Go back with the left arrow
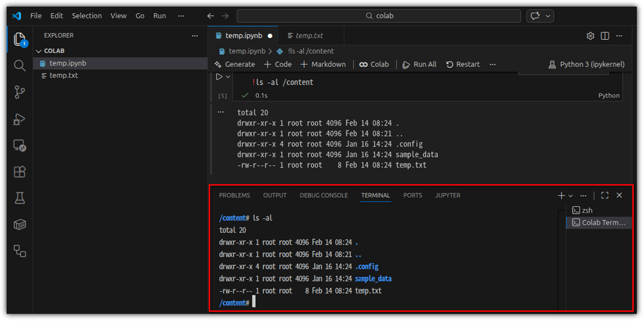644x321 pixels. pos(211,16)
